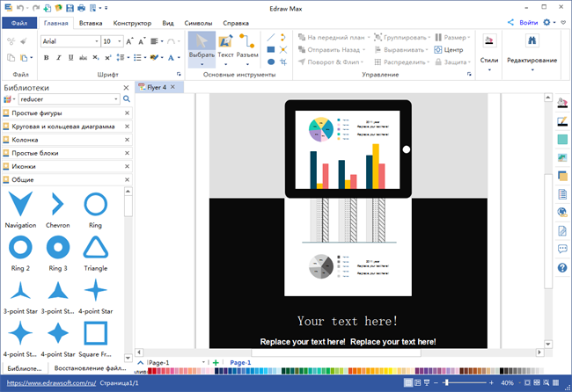Open font color A dropdown
This screenshot has height=392, width=572.
(179, 57)
